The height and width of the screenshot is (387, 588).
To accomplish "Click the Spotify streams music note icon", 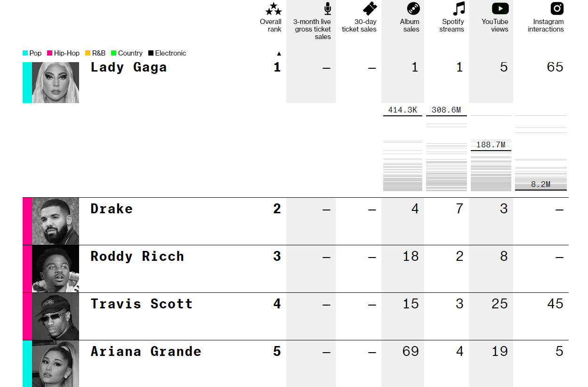I will (459, 8).
